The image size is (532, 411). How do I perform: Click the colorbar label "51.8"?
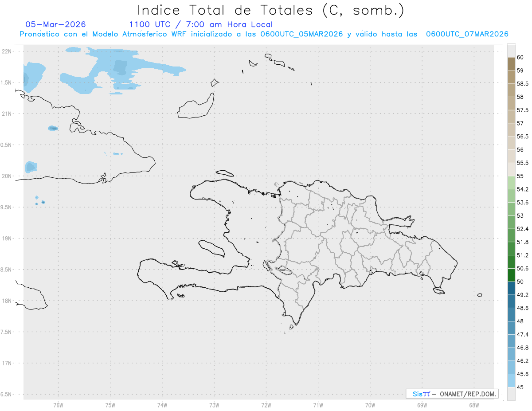tap(523, 242)
